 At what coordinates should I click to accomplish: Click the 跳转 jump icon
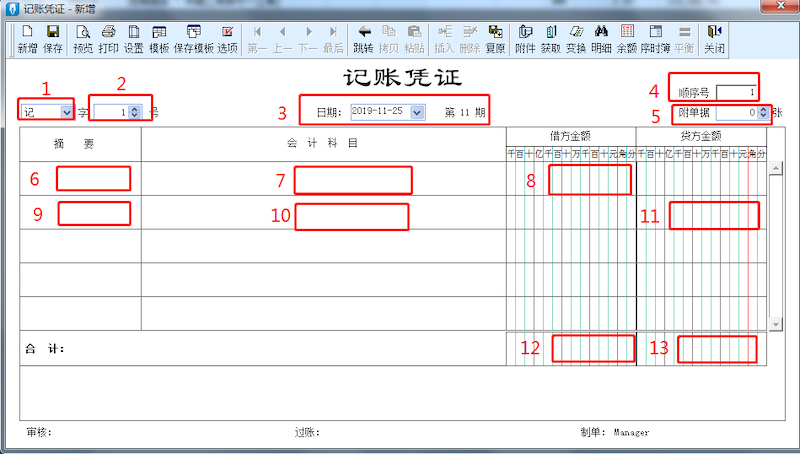[x=364, y=39]
